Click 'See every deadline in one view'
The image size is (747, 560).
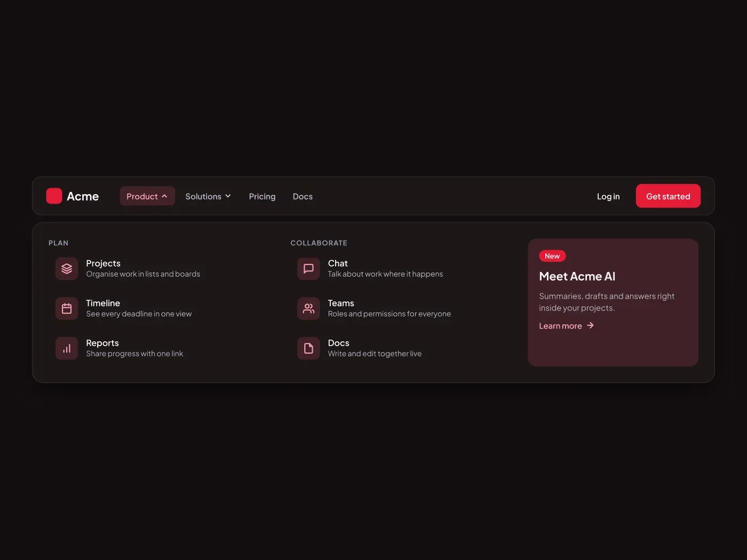[x=139, y=314]
